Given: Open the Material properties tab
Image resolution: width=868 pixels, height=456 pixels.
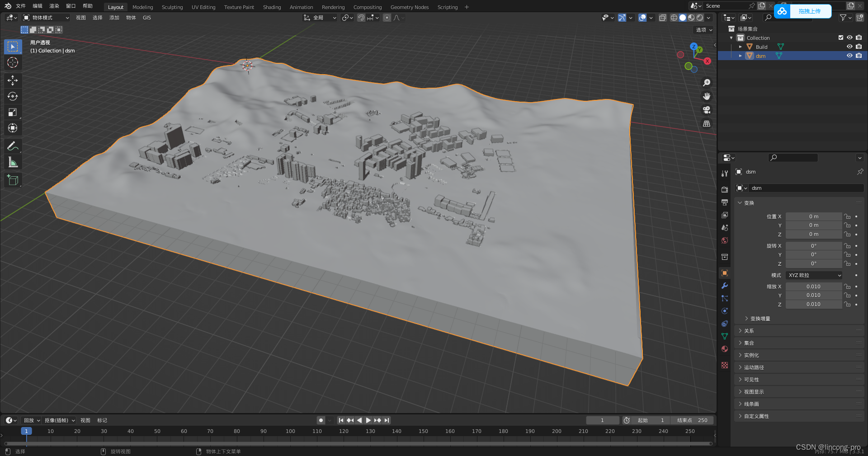Looking at the screenshot, I should pos(725,349).
